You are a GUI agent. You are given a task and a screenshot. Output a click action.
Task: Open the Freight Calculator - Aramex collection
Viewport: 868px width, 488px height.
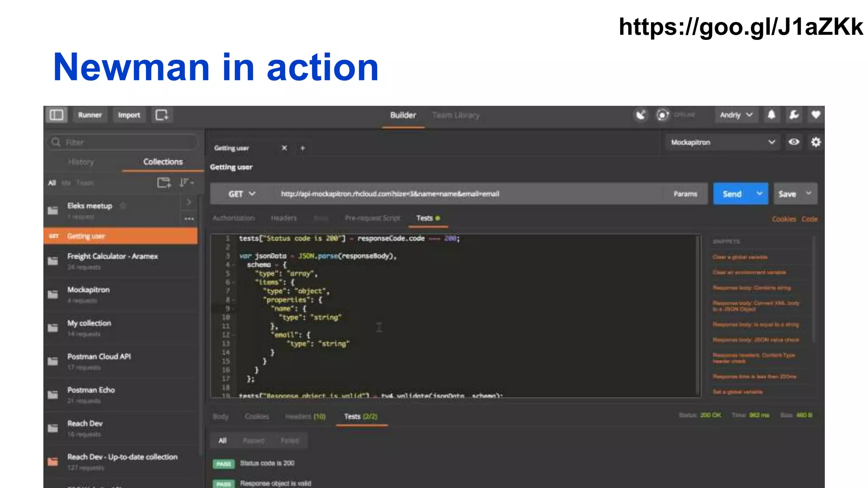[x=121, y=261]
